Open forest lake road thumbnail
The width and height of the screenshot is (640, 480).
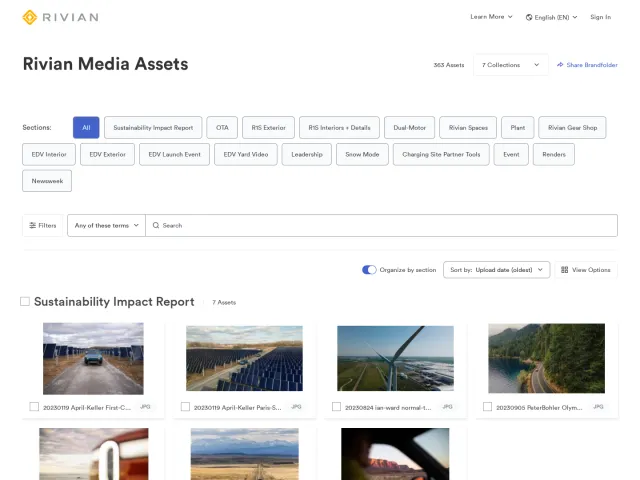pos(547,358)
